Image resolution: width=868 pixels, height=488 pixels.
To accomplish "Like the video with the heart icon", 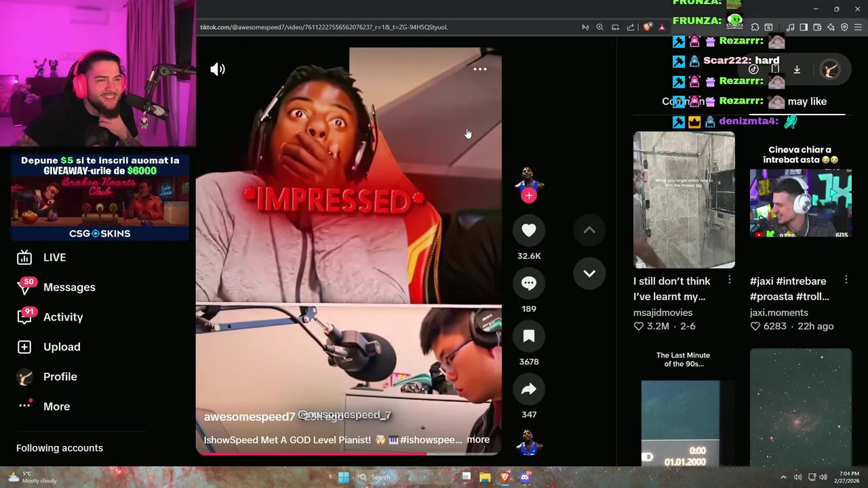I will [529, 230].
